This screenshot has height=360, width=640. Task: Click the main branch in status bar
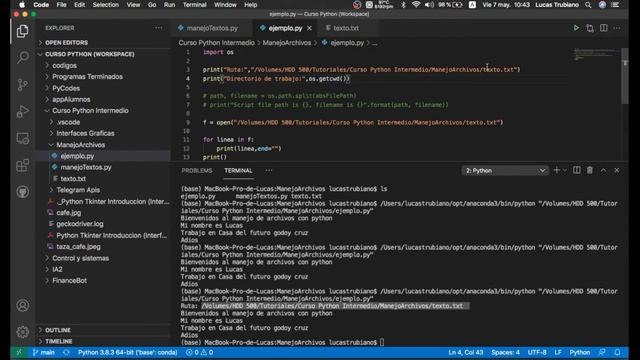[44, 352]
